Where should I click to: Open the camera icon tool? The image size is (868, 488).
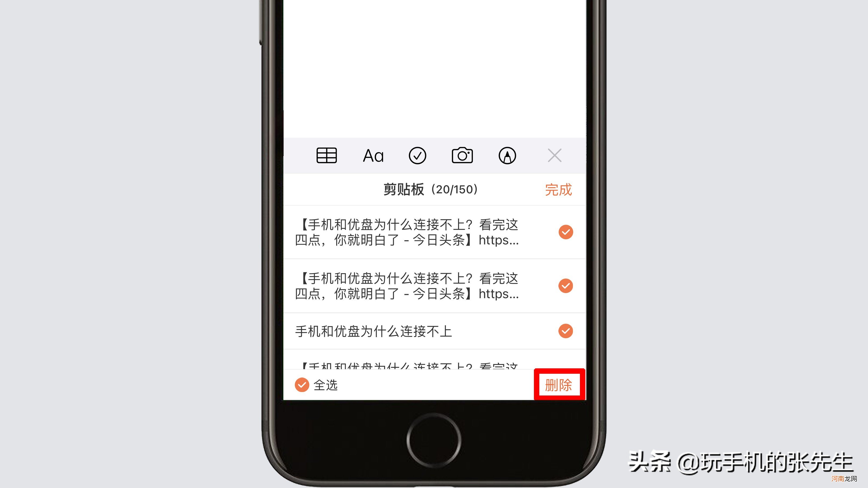click(463, 155)
